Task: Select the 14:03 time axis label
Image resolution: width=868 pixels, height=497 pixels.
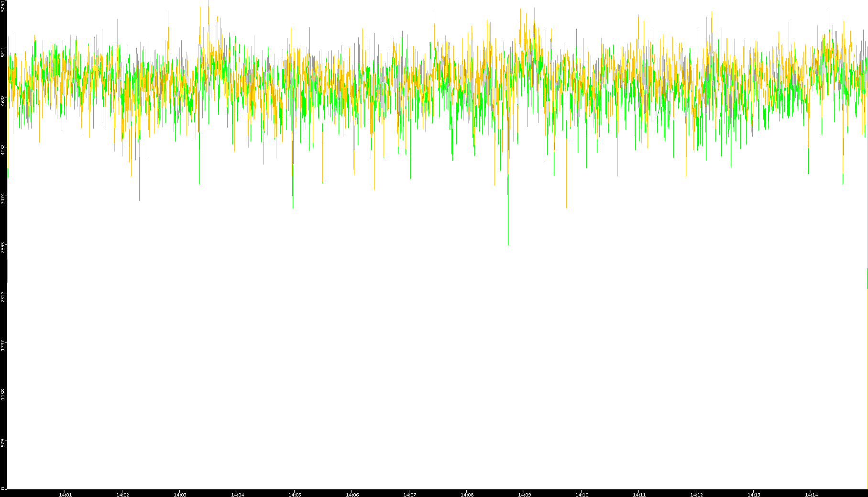Action: point(180,495)
